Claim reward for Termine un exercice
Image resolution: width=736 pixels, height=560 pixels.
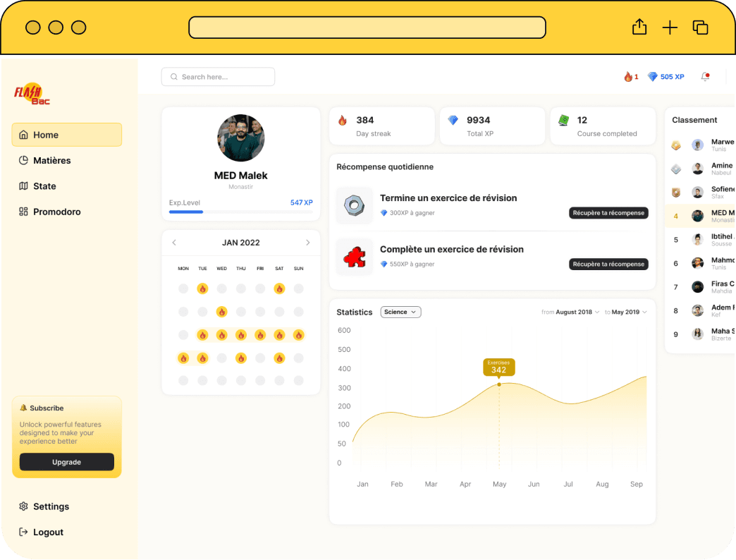pos(608,213)
